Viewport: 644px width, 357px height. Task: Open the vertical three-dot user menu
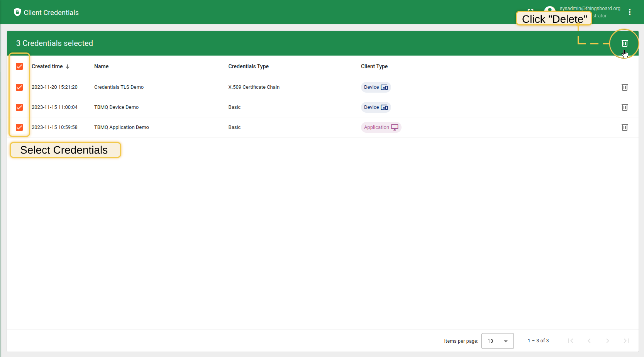tap(630, 12)
